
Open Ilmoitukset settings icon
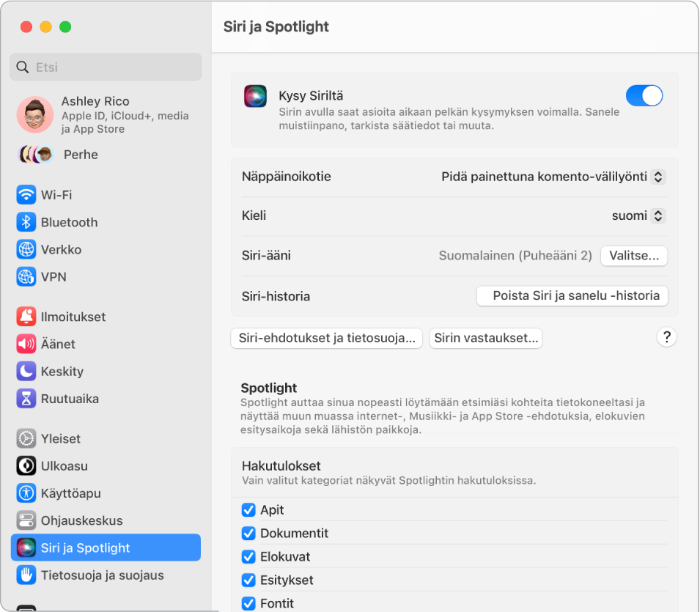coord(26,317)
